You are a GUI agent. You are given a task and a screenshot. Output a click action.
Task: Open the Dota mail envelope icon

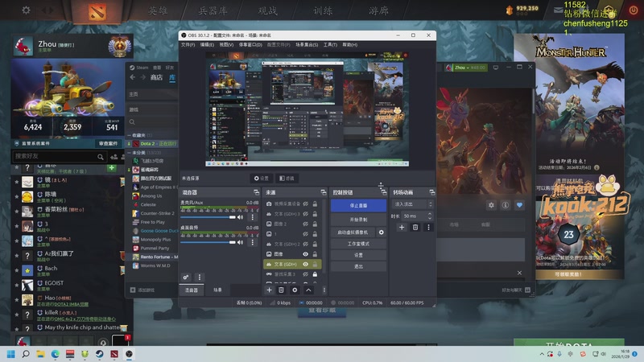pos(558,10)
